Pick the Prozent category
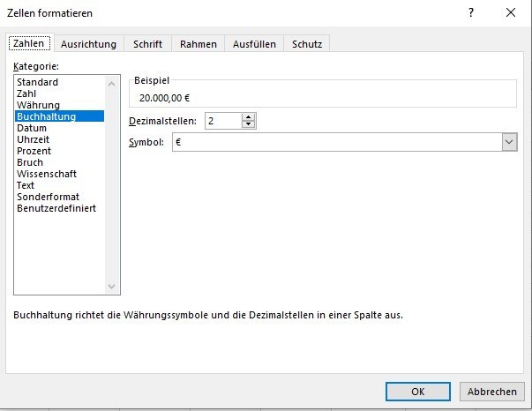This screenshot has width=532, height=411. click(x=35, y=151)
